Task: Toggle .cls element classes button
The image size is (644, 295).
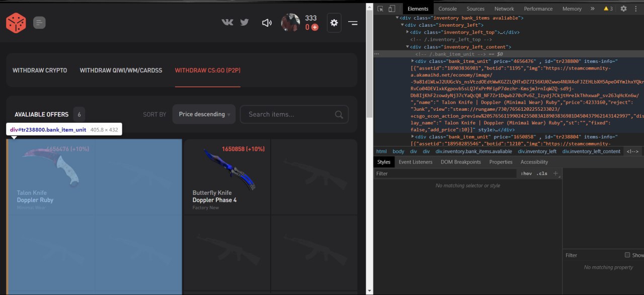Action: (542, 173)
